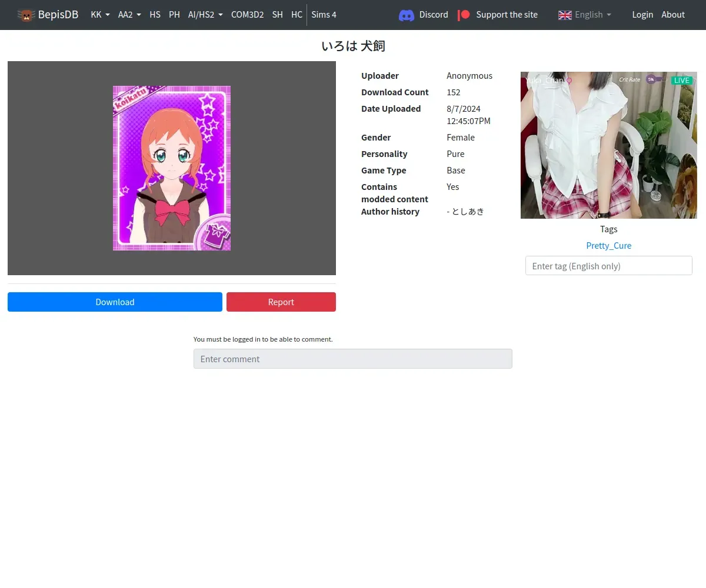Image resolution: width=706 pixels, height=588 pixels.
Task: Open the COM3D2 section
Action: (247, 15)
